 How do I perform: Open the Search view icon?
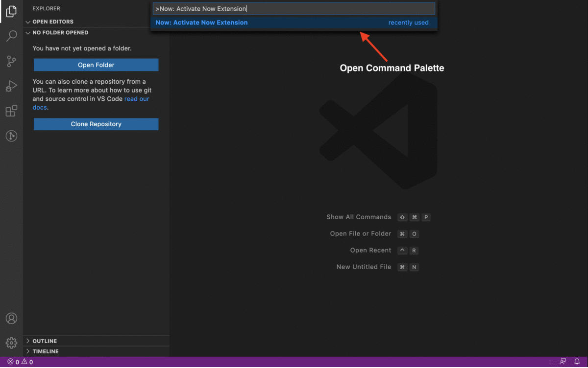tap(11, 36)
